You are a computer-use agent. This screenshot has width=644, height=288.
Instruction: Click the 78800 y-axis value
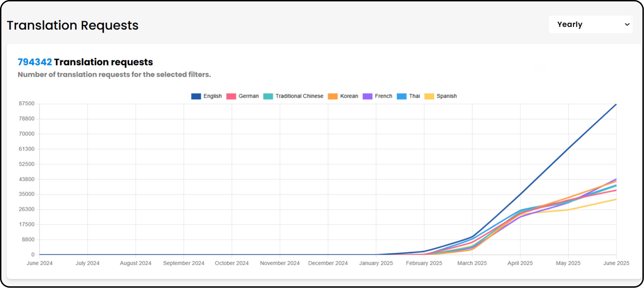click(x=27, y=119)
